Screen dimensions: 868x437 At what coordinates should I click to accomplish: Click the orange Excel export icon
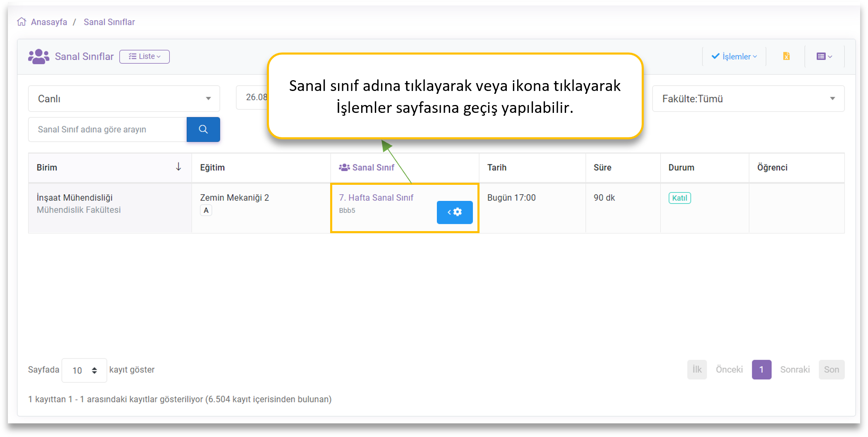tap(786, 56)
